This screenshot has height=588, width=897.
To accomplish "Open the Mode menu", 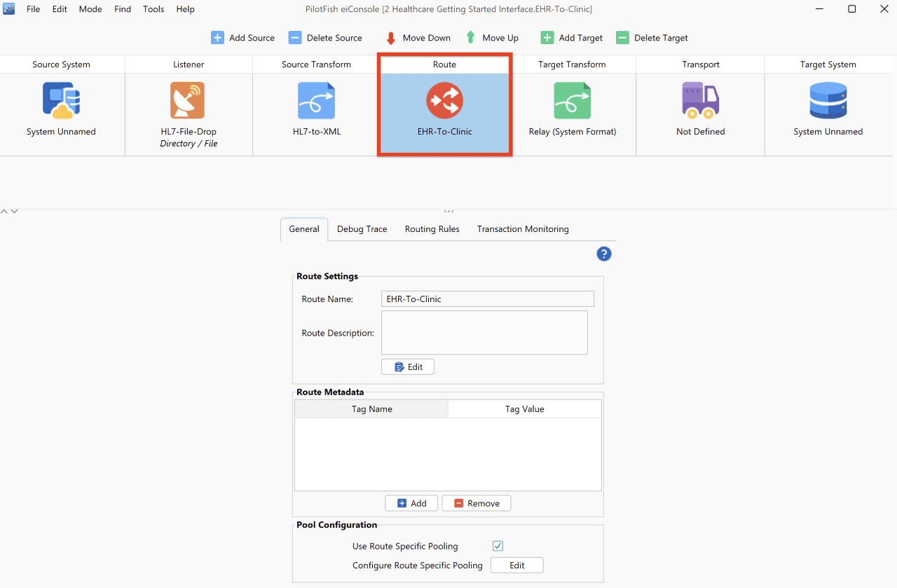I will [90, 9].
